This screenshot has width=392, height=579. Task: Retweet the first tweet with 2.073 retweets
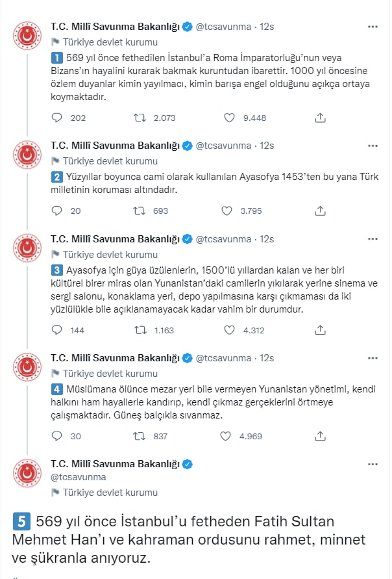(x=140, y=118)
